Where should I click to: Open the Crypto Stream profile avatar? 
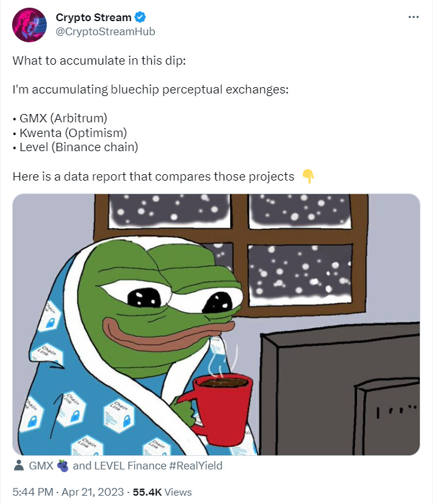pos(29,25)
